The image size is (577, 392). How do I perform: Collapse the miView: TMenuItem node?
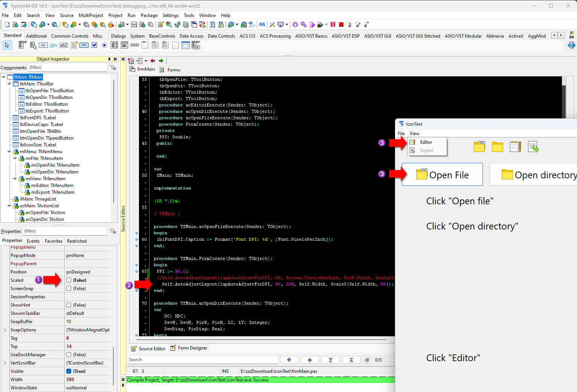pos(15,179)
